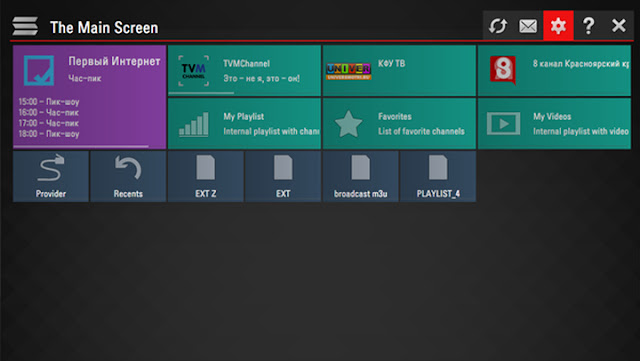Click the My Playlist label

point(244,116)
